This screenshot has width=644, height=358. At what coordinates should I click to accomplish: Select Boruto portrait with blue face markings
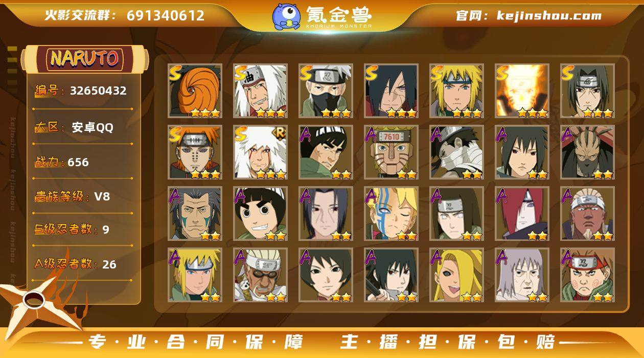(x=391, y=214)
